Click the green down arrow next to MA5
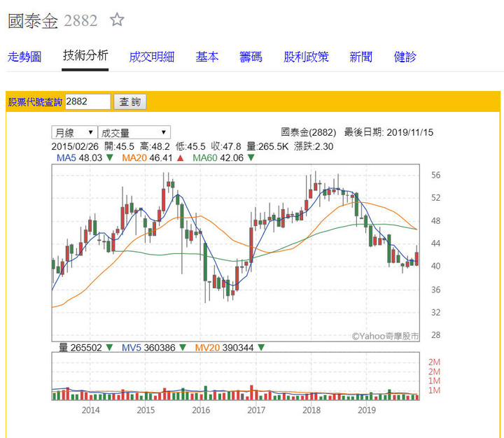The image size is (504, 438). coord(110,158)
